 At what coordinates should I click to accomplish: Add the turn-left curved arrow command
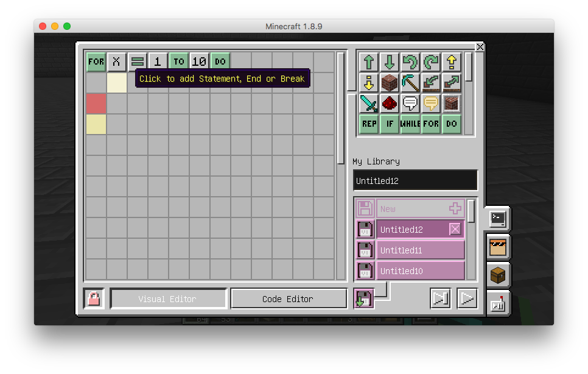410,62
